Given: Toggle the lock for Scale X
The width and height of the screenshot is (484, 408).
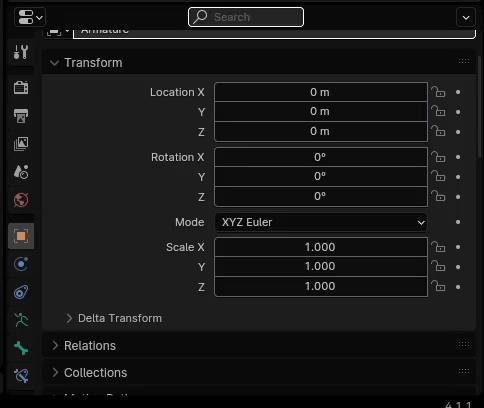Looking at the screenshot, I should click(x=438, y=247).
